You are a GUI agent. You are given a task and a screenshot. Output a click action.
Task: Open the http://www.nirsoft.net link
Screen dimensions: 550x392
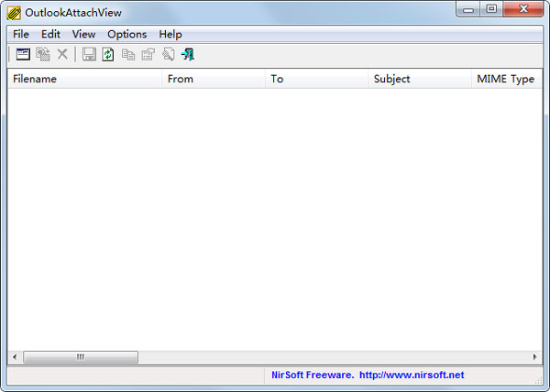[x=412, y=376]
